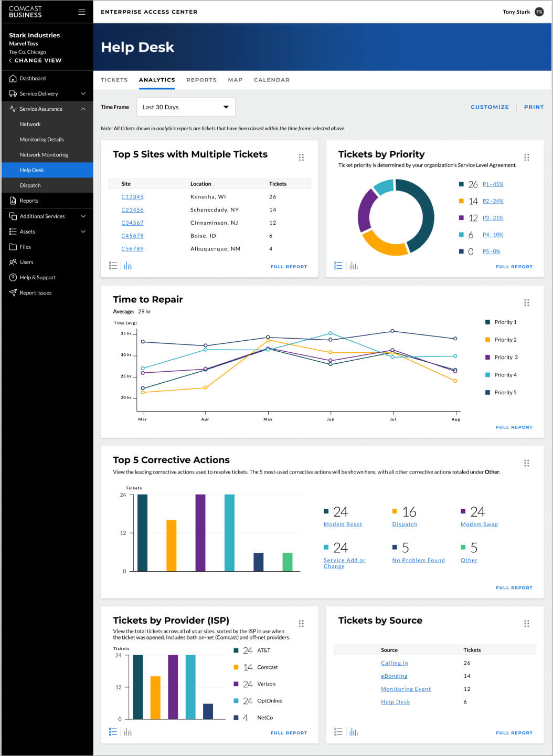Click the Dashboard home icon in sidebar

coord(13,78)
